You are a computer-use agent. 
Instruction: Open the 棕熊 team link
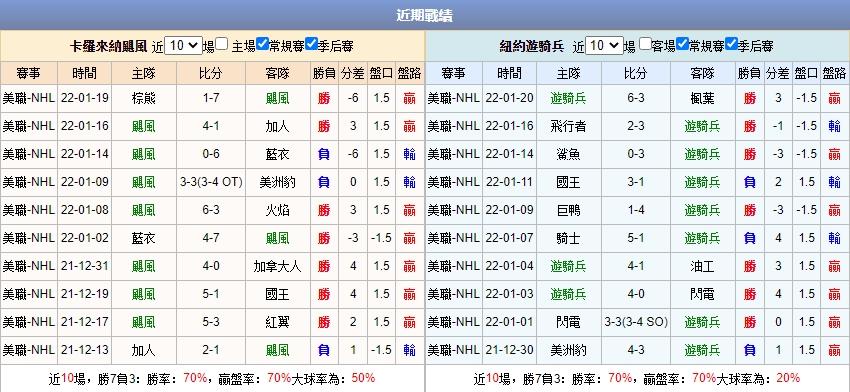(144, 98)
